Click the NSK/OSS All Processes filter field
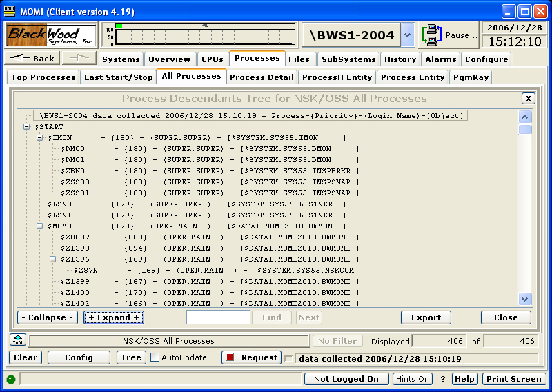Image resolution: width=552 pixels, height=392 pixels. coord(168,341)
